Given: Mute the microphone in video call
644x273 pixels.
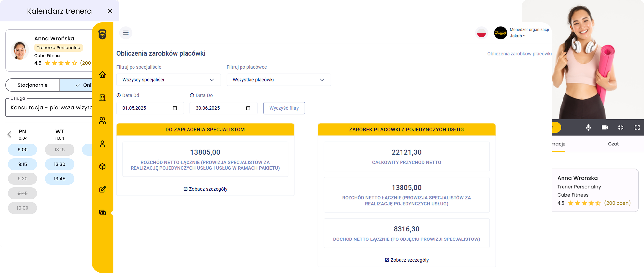Looking at the screenshot, I should click(588, 127).
